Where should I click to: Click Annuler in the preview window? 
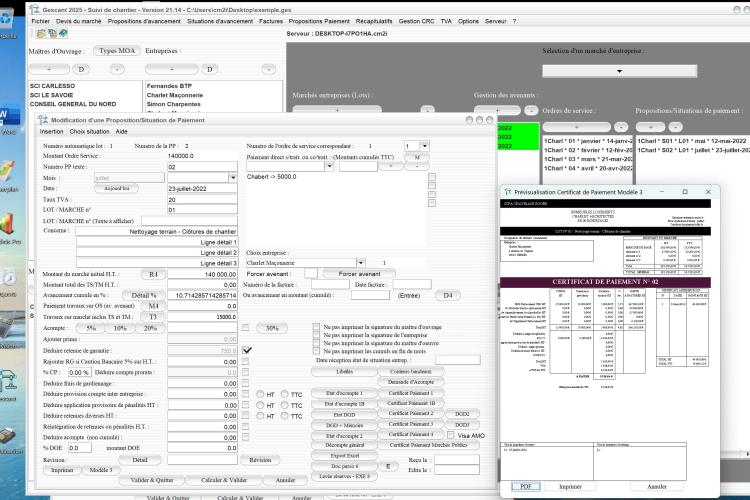tap(657, 487)
